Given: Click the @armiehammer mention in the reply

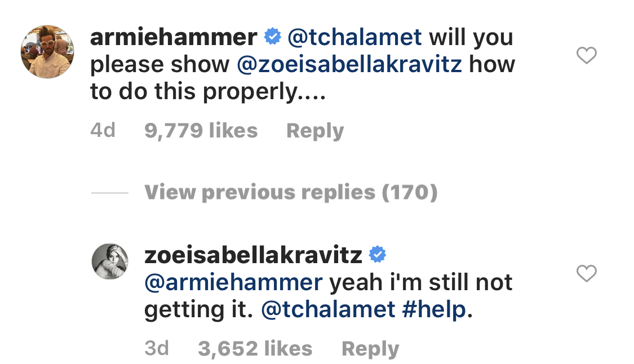Looking at the screenshot, I should click(233, 282).
